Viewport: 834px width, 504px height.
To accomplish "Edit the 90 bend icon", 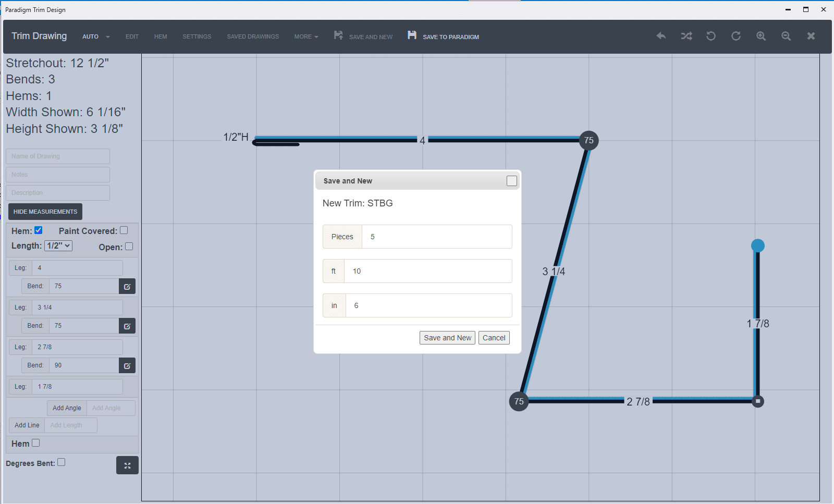I will click(x=127, y=366).
